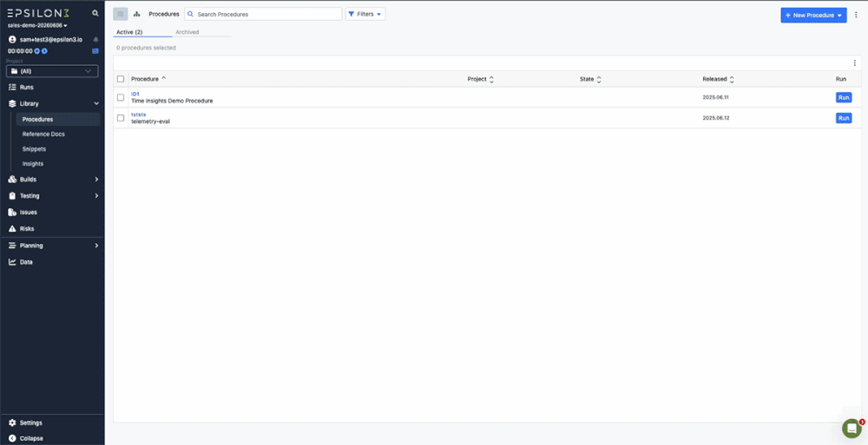Run the telemetry-eval procedure
Image resolution: width=868 pixels, height=445 pixels.
[844, 118]
